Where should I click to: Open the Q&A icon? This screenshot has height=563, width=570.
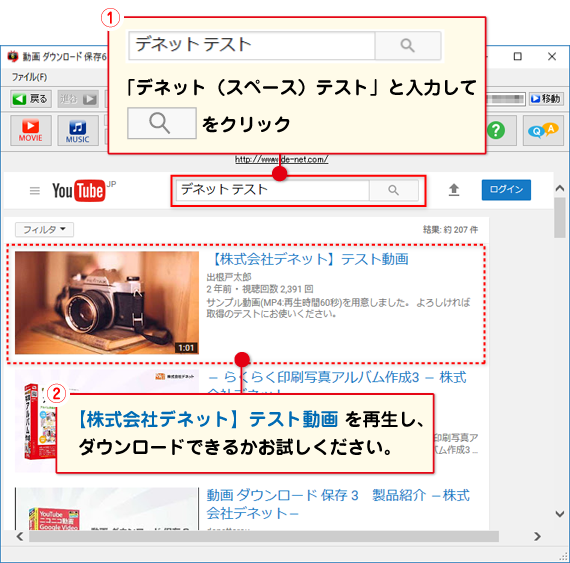point(543,130)
